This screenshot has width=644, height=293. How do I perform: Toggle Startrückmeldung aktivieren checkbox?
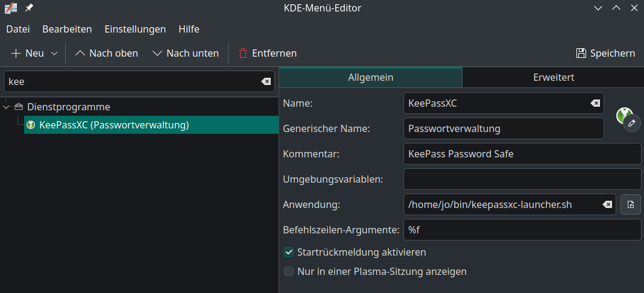[289, 252]
